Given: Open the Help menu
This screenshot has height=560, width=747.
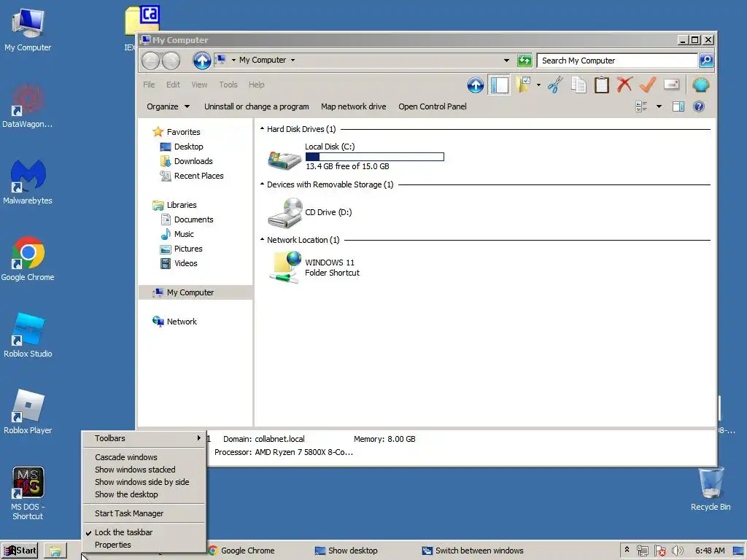Looking at the screenshot, I should (x=256, y=85).
